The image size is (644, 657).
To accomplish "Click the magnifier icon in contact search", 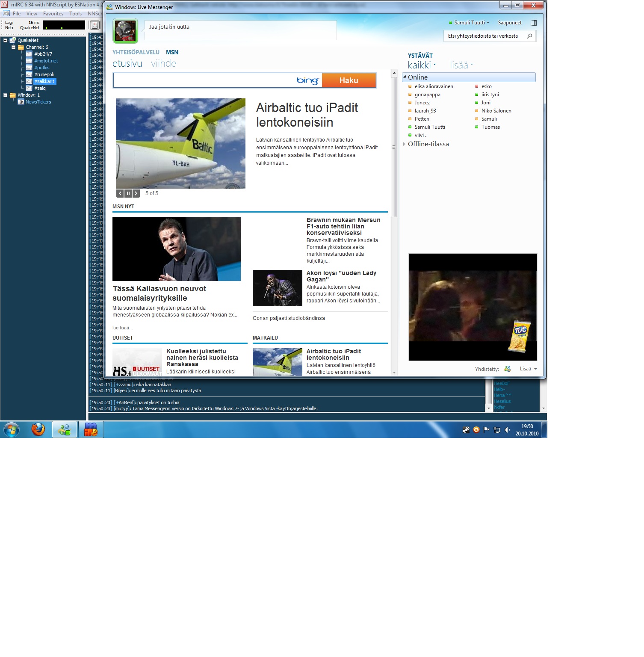I will [x=529, y=36].
